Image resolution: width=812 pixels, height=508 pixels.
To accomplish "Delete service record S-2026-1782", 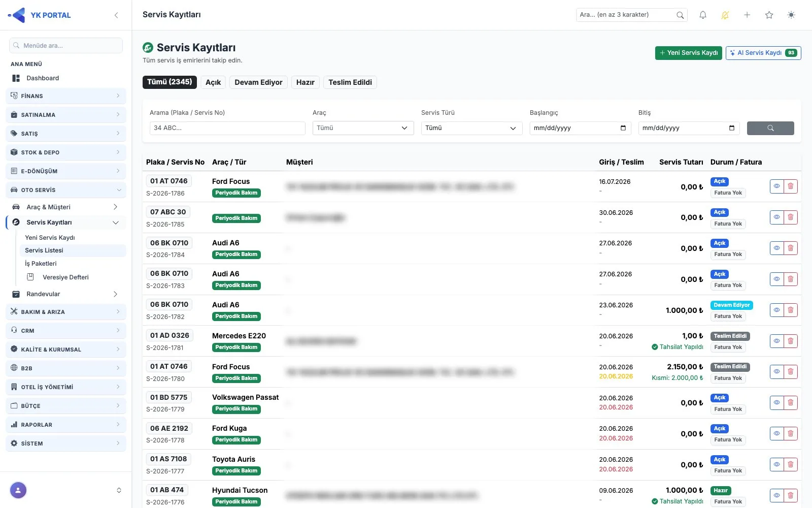I will pyautogui.click(x=791, y=310).
